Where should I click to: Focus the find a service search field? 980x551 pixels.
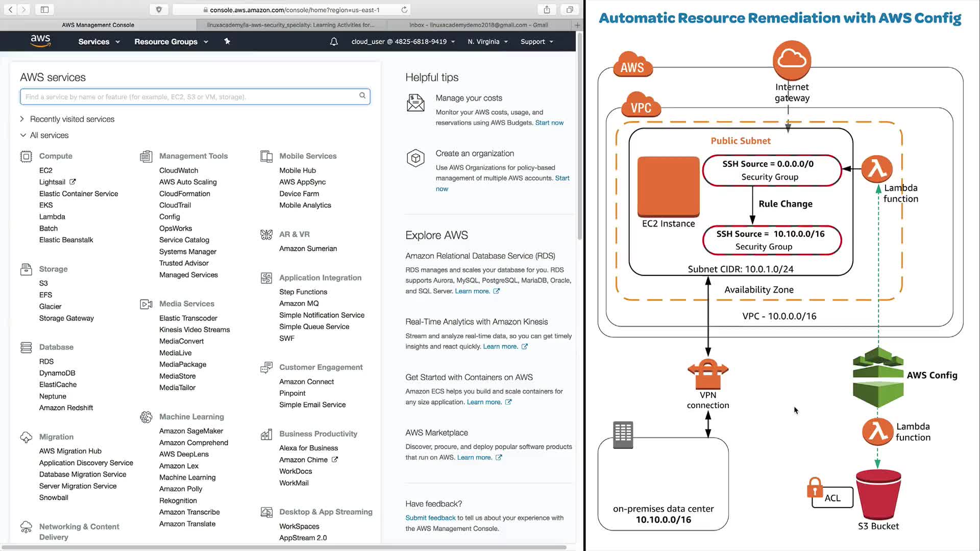[x=189, y=96]
